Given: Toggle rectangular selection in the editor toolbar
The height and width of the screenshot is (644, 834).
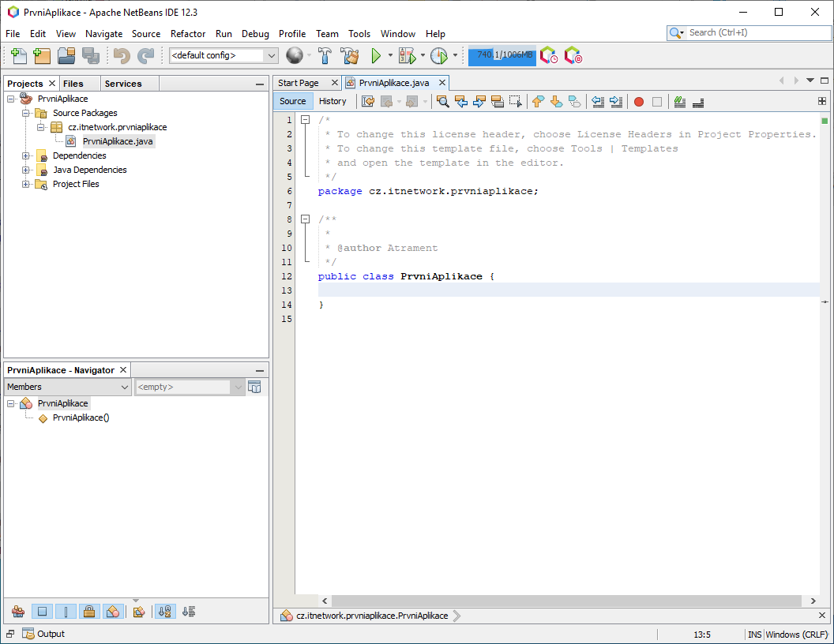Looking at the screenshot, I should tap(515, 102).
